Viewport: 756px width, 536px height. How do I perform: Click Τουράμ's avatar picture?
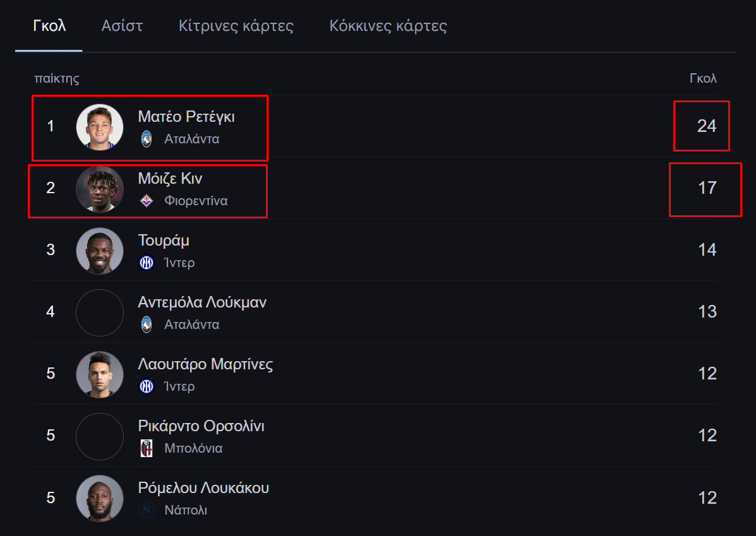pos(100,251)
